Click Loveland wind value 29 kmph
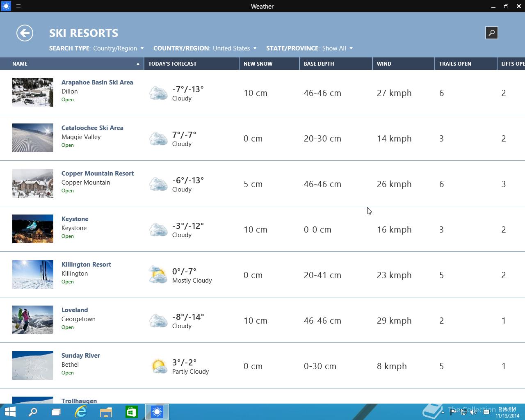 [394, 321]
